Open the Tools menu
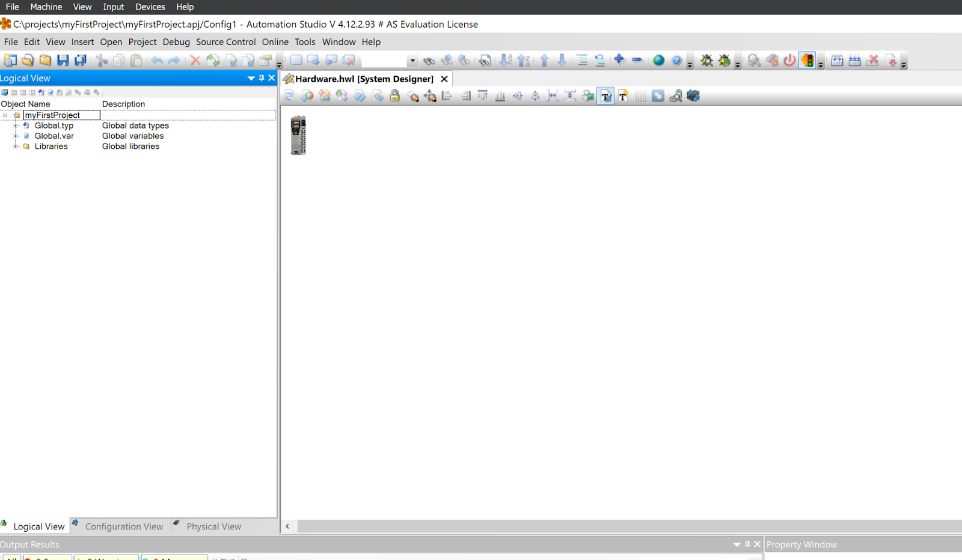The height and width of the screenshot is (560, 962). pyautogui.click(x=305, y=42)
